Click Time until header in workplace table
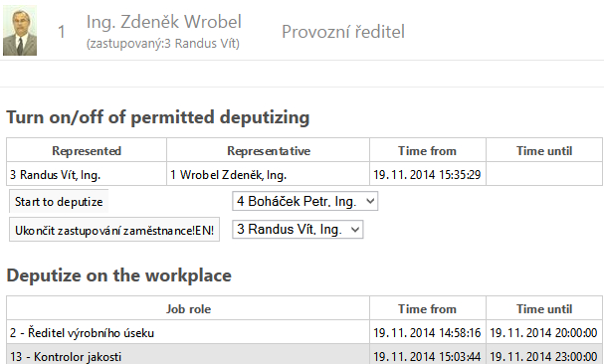 click(x=544, y=309)
